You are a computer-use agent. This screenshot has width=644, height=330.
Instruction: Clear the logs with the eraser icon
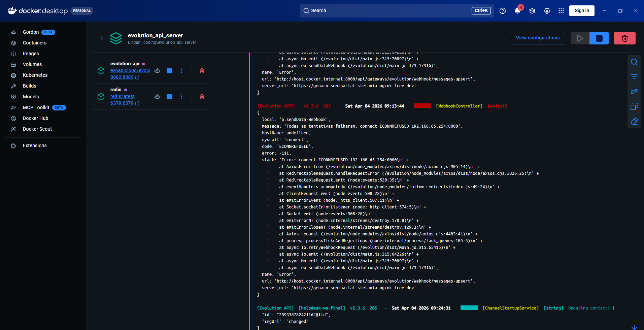click(x=634, y=121)
